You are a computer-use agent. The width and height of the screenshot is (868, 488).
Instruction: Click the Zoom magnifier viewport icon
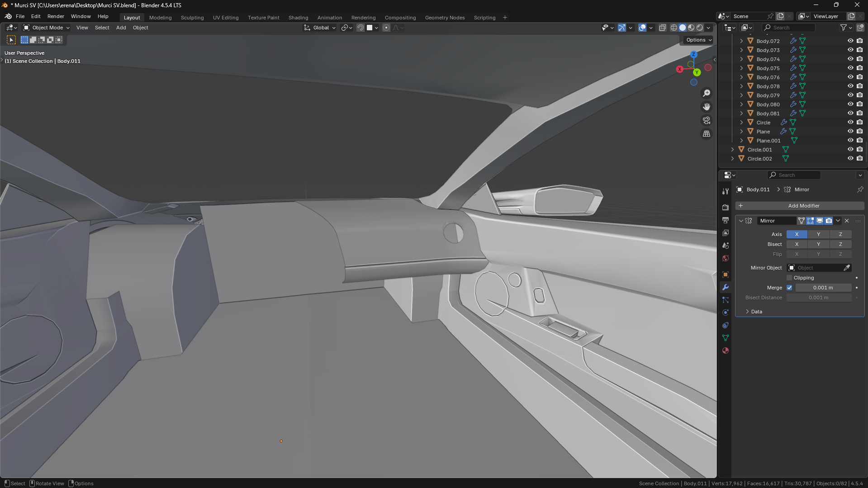[x=707, y=93]
